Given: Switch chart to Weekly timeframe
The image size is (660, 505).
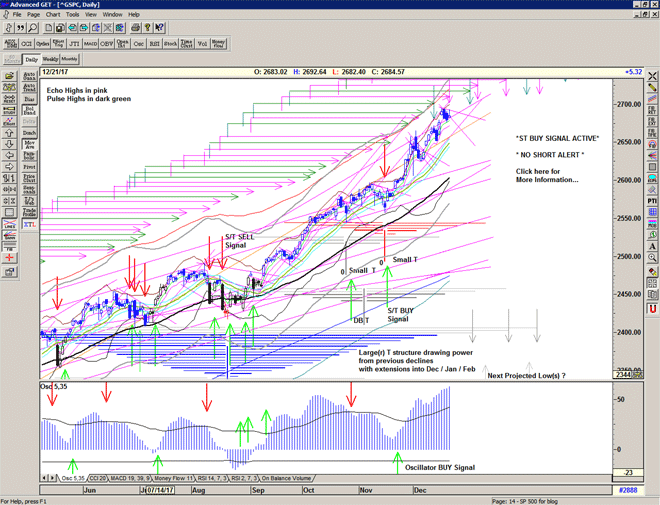Looking at the screenshot, I should coord(50,60).
